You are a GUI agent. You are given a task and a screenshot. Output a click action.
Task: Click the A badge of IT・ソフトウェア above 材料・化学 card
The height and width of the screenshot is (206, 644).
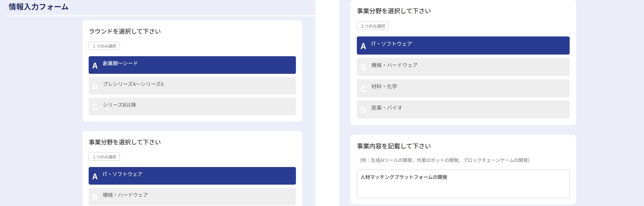(x=363, y=46)
